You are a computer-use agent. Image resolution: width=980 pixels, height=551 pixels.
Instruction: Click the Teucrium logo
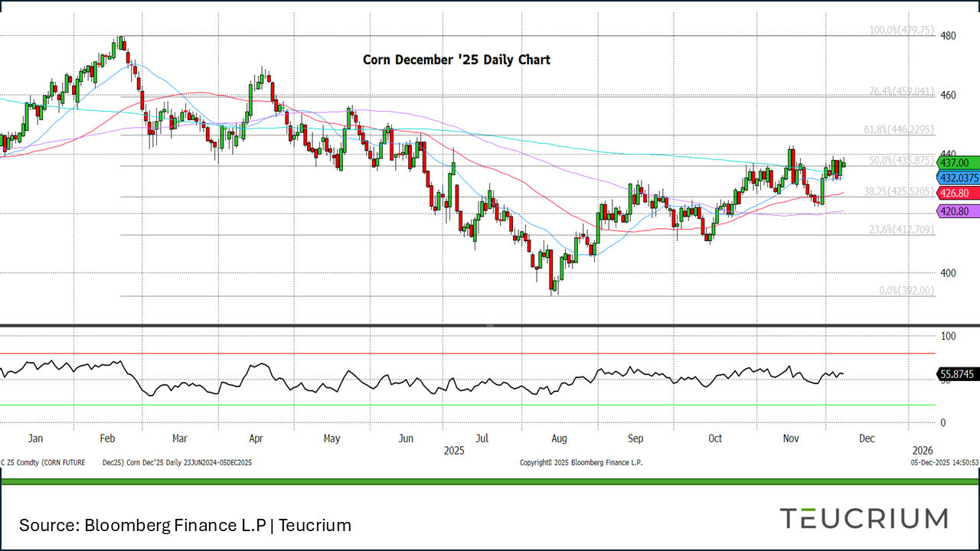coord(864,518)
